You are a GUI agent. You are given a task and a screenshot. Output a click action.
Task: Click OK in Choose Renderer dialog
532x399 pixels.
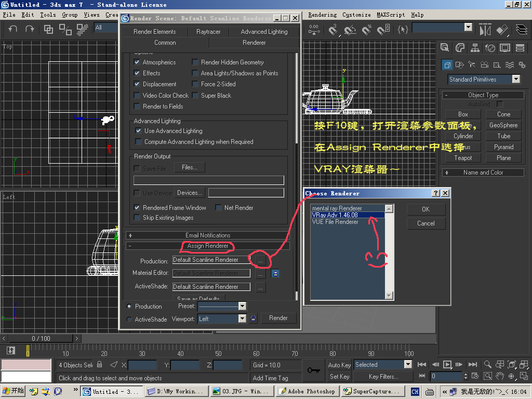(426, 209)
